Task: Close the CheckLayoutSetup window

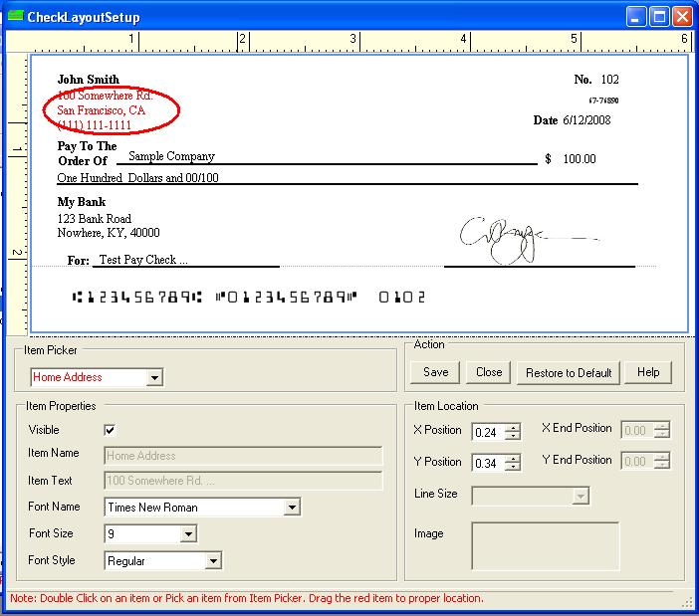Action: (682, 17)
